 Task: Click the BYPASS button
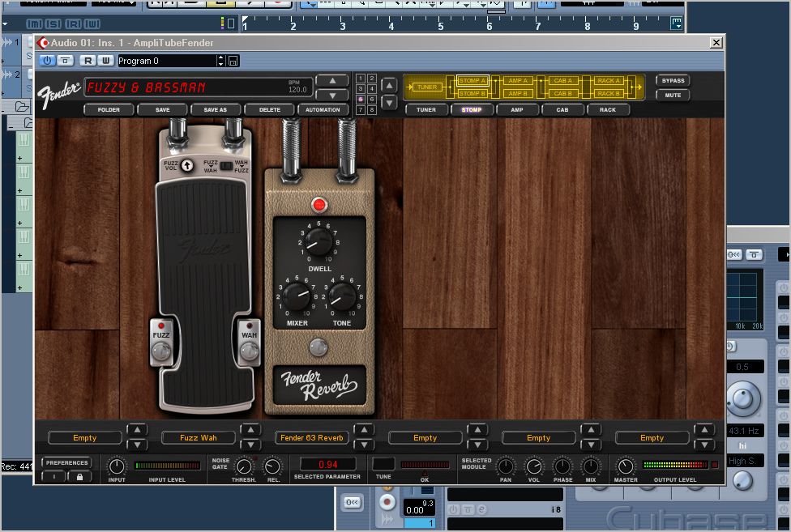pos(673,81)
